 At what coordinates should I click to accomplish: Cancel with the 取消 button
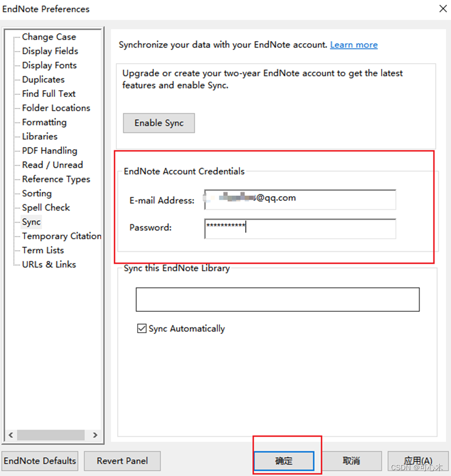point(351,461)
